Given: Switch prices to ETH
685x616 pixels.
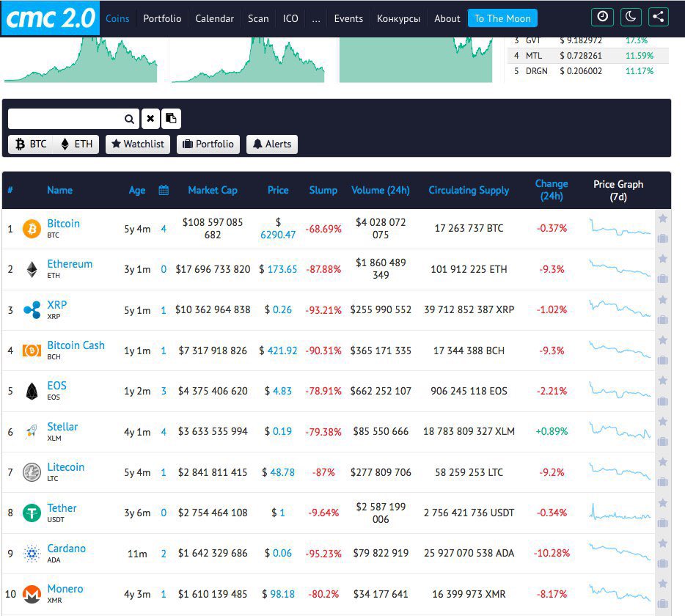Looking at the screenshot, I should coord(76,144).
